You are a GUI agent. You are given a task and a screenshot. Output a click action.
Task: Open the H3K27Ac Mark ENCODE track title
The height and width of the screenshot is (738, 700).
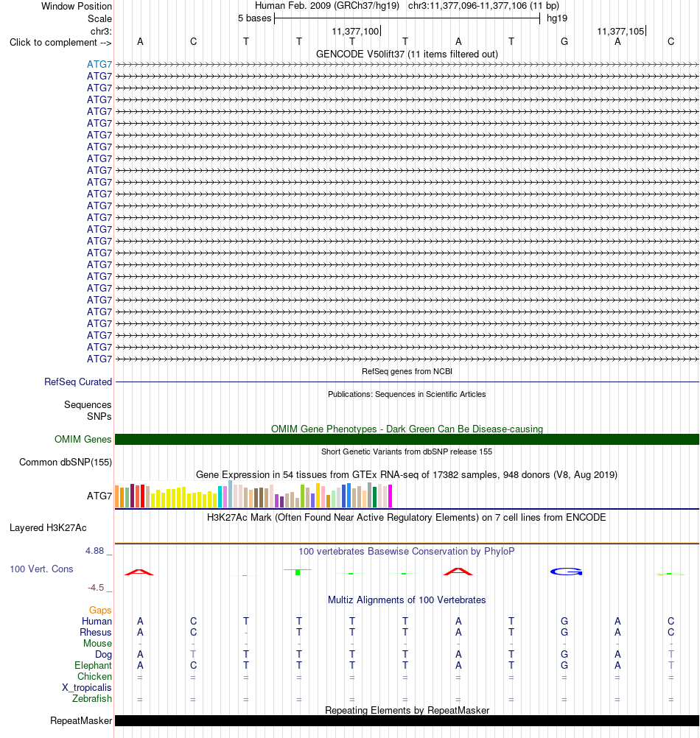pyautogui.click(x=407, y=517)
